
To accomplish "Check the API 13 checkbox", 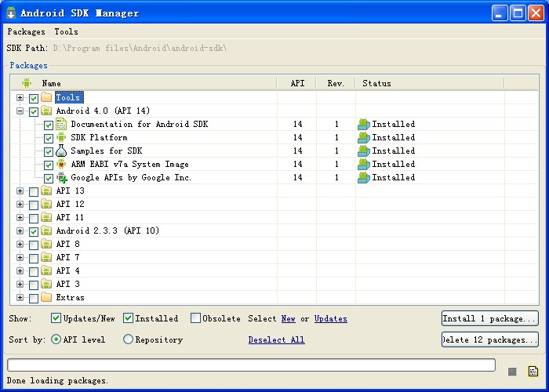I will 34,192.
